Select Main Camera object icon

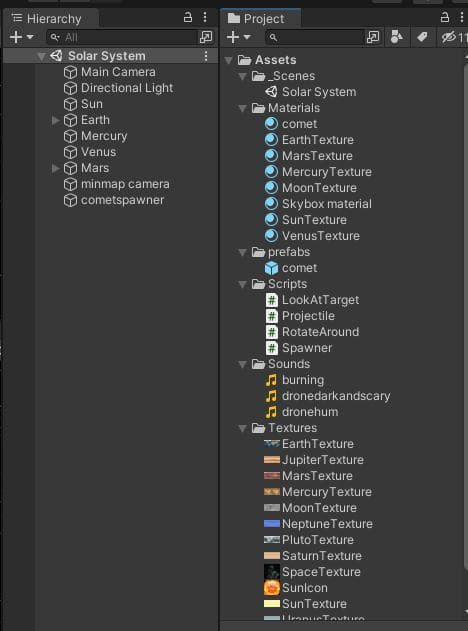point(70,72)
